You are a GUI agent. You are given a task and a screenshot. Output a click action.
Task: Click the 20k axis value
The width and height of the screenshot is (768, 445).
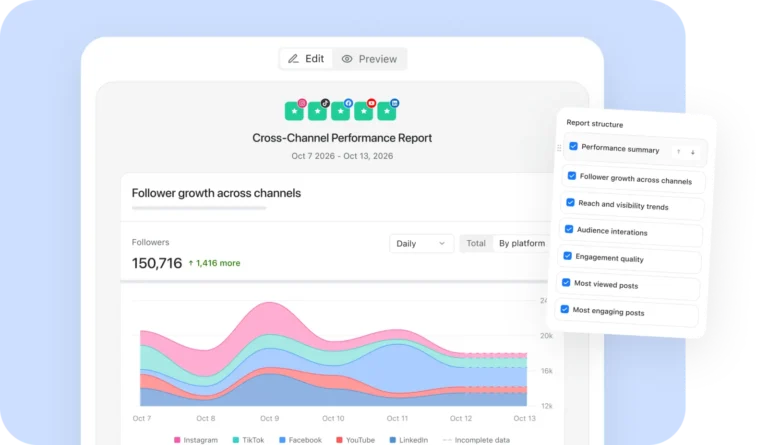[x=546, y=336]
